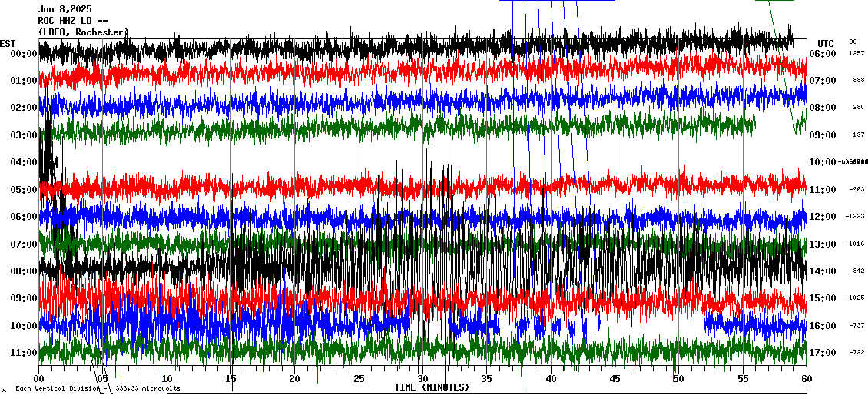Click the 15 minute tick on time axis
Viewport: 868px width, 399px height.
coord(230,378)
